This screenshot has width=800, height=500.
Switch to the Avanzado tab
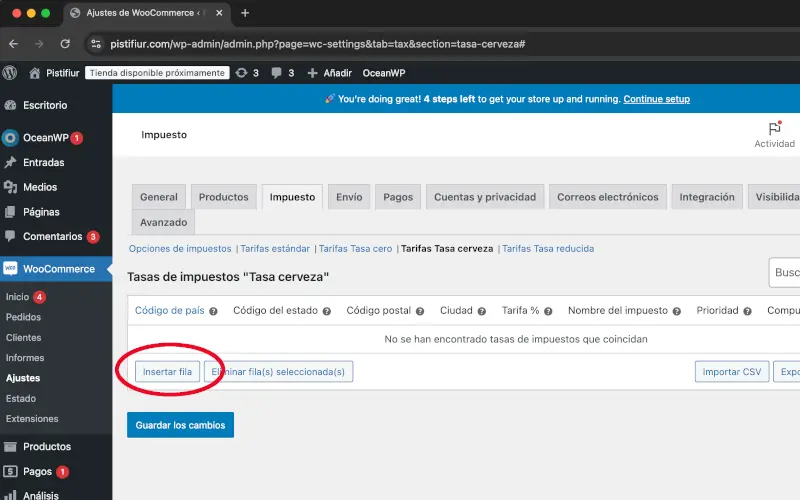tap(163, 222)
